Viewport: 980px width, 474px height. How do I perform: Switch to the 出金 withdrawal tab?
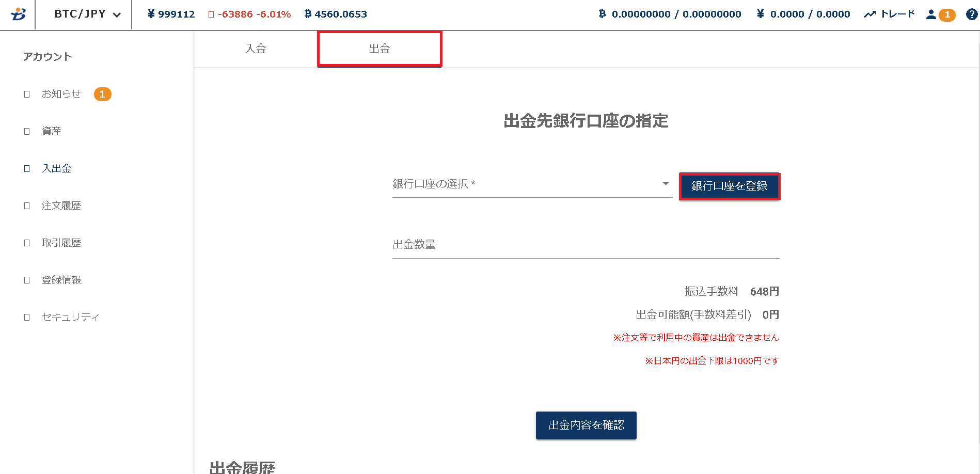[x=380, y=49]
